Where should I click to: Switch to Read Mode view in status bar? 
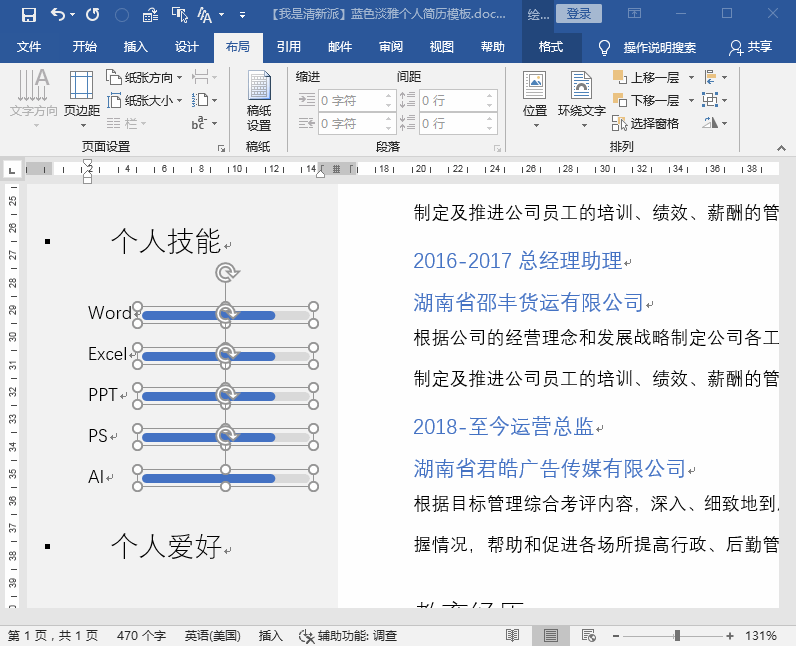513,635
